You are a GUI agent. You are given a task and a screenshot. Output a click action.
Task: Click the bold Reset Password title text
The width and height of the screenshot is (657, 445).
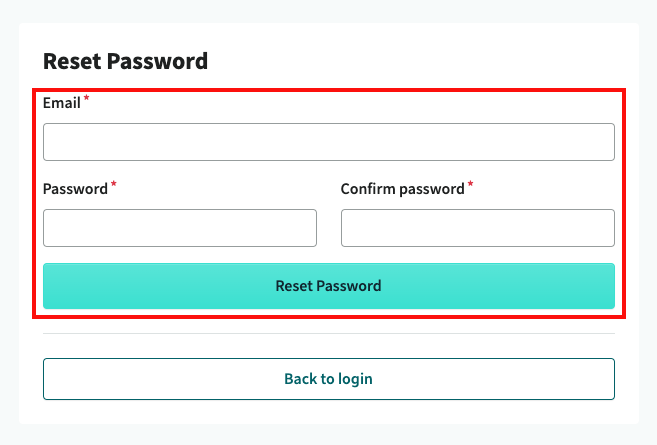point(125,61)
